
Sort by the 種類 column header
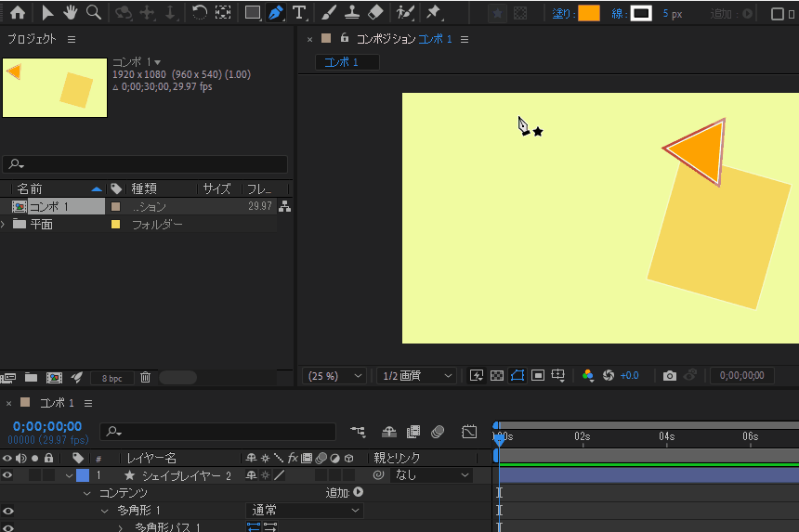tap(144, 188)
